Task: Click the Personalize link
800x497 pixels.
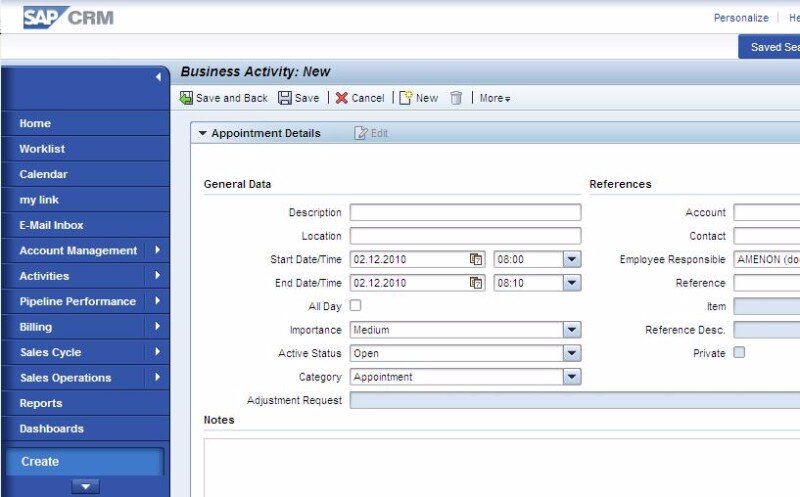Action: (740, 18)
